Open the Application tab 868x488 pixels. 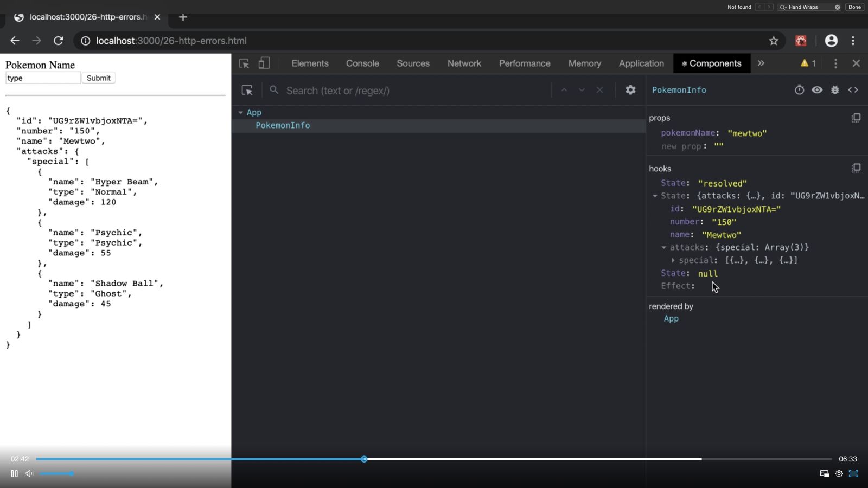pos(641,63)
